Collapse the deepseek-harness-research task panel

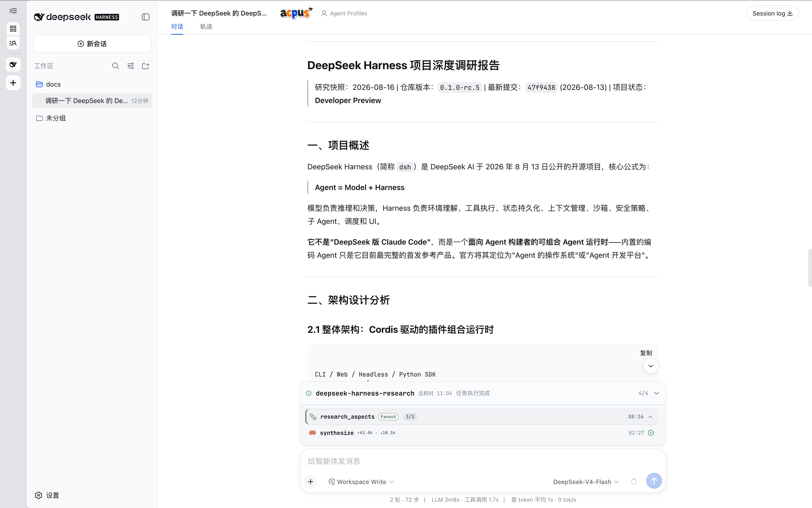click(x=657, y=393)
